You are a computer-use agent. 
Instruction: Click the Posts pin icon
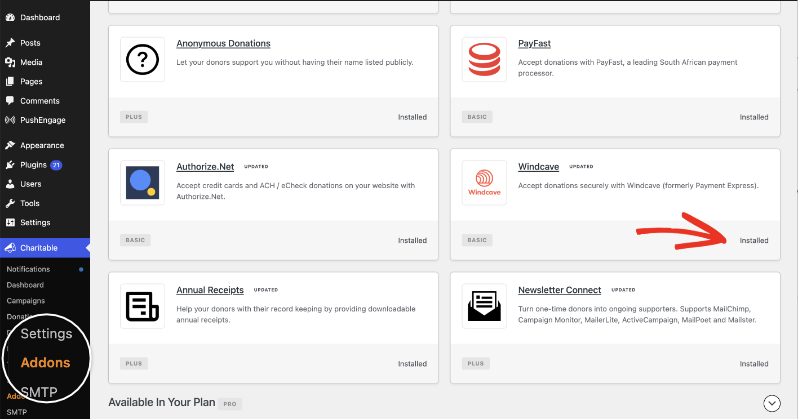click(10, 43)
